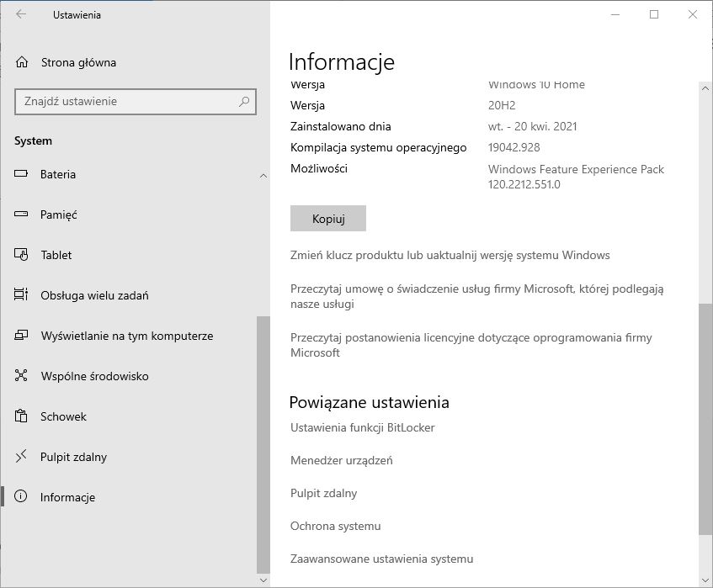
Task: Select Informacje in the sidebar
Action: point(67,497)
